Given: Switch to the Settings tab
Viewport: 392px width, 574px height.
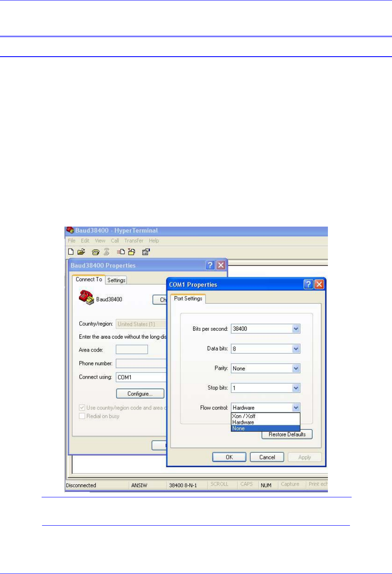Looking at the screenshot, I should coord(116,280).
